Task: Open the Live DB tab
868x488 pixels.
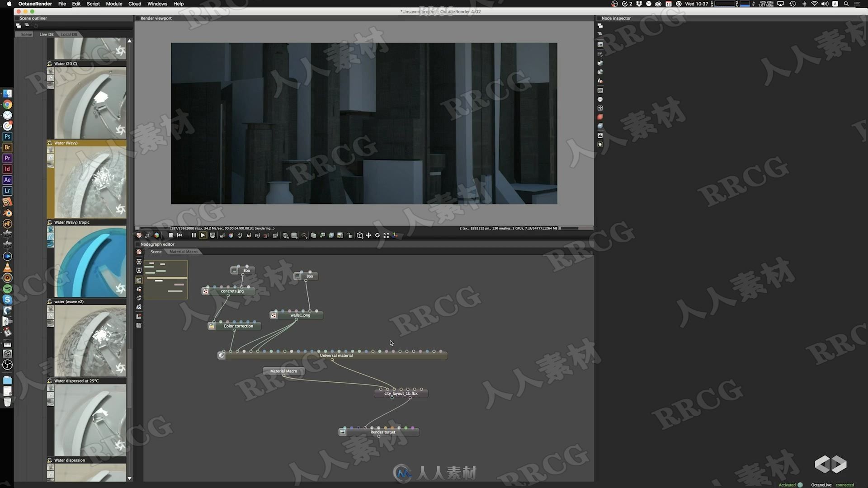Action: tap(46, 34)
